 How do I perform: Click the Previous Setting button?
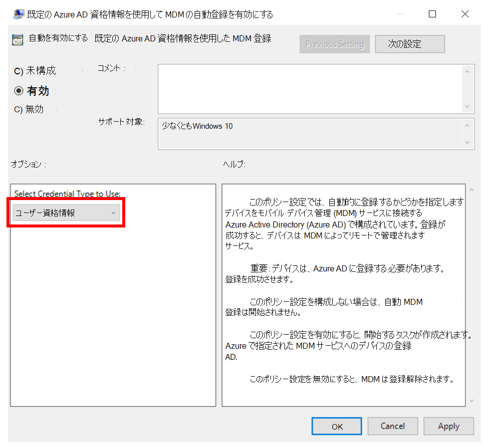[x=335, y=44]
